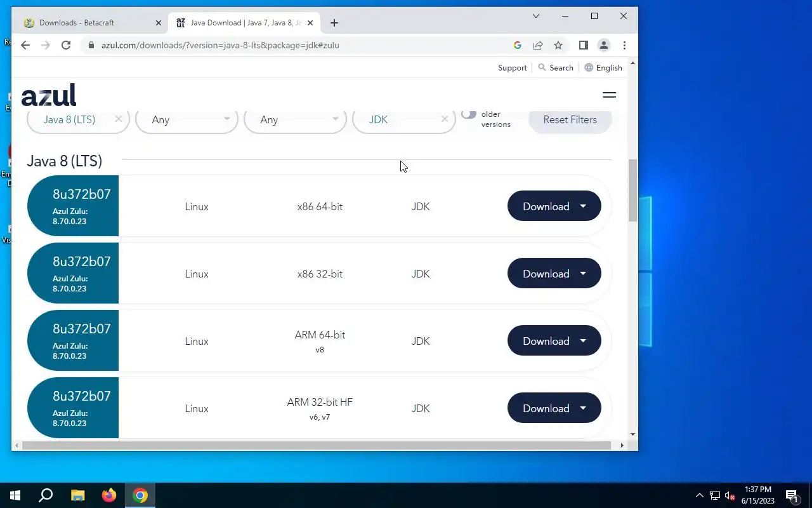Click 8u372b07 badge in x86 32-bit row

point(73,273)
